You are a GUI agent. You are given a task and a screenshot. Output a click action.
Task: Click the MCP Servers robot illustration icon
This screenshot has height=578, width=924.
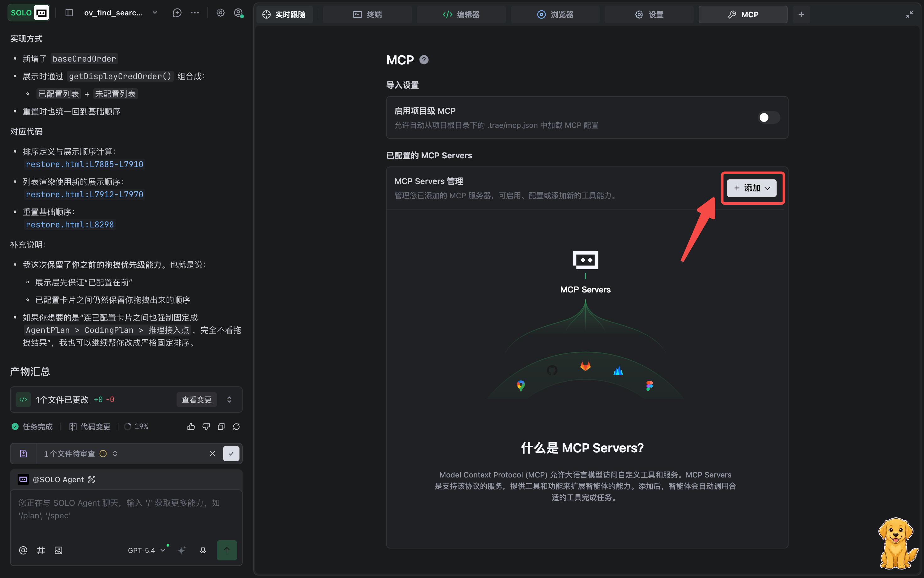[585, 260]
